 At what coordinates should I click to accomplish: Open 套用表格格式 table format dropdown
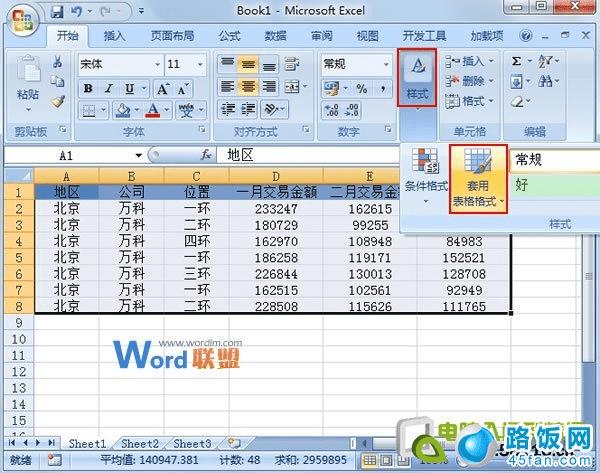tap(478, 179)
